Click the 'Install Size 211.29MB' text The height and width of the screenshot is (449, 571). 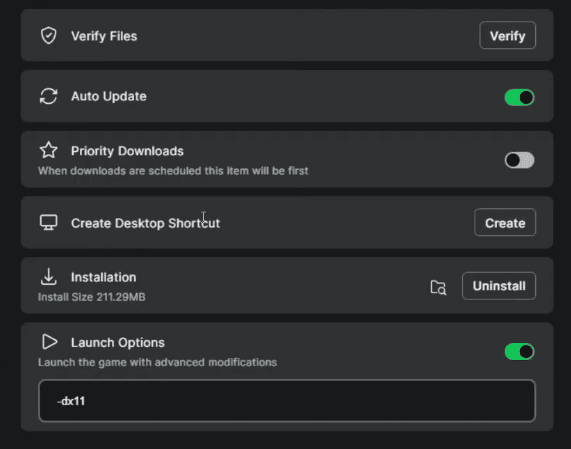(x=92, y=297)
